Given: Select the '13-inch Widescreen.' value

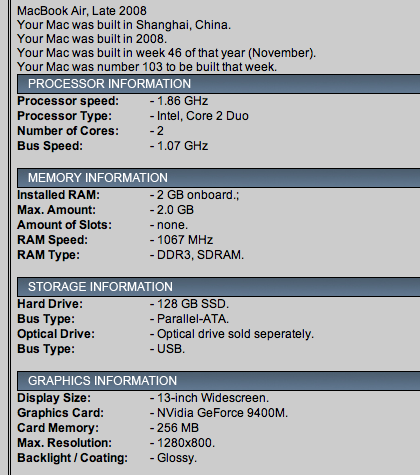Looking at the screenshot, I should click(x=213, y=398).
